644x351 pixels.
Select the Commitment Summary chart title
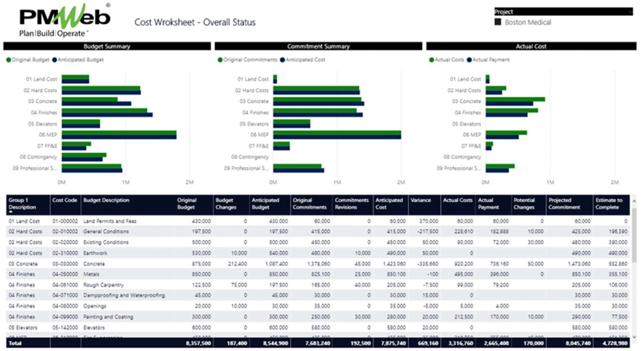318,46
